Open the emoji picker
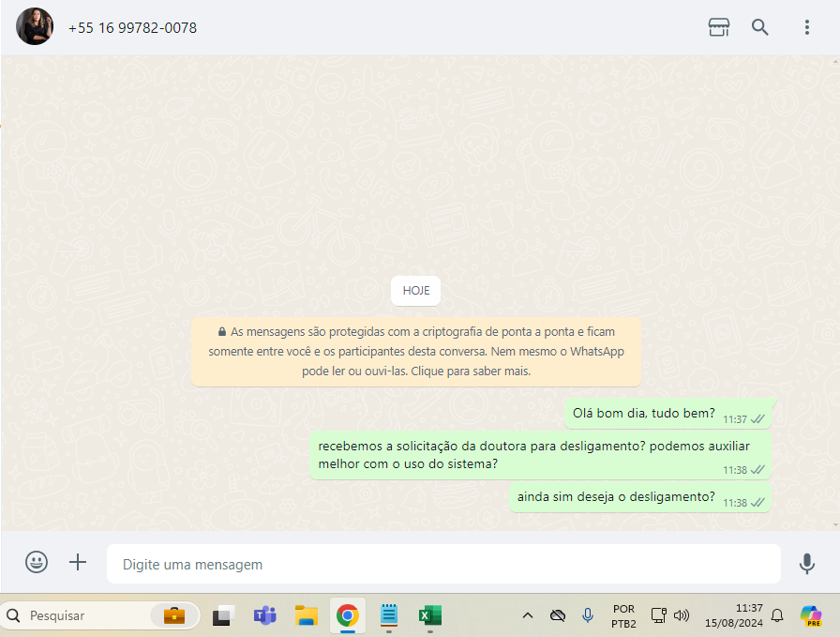Viewport: 840px width, 637px height. (x=37, y=563)
